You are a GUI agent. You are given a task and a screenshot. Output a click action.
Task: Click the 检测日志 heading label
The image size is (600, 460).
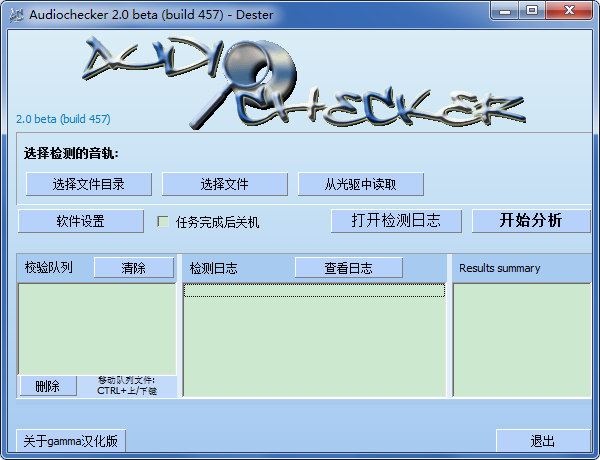(x=214, y=268)
